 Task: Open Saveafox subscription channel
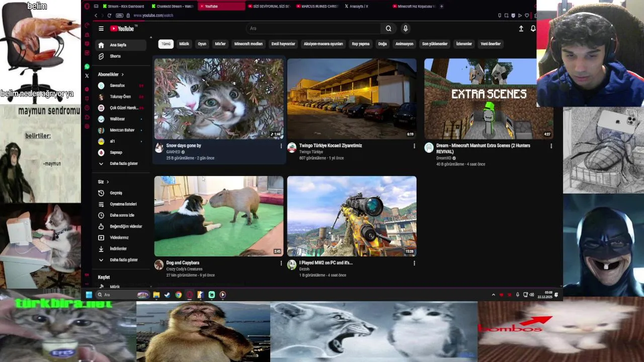coord(122,85)
